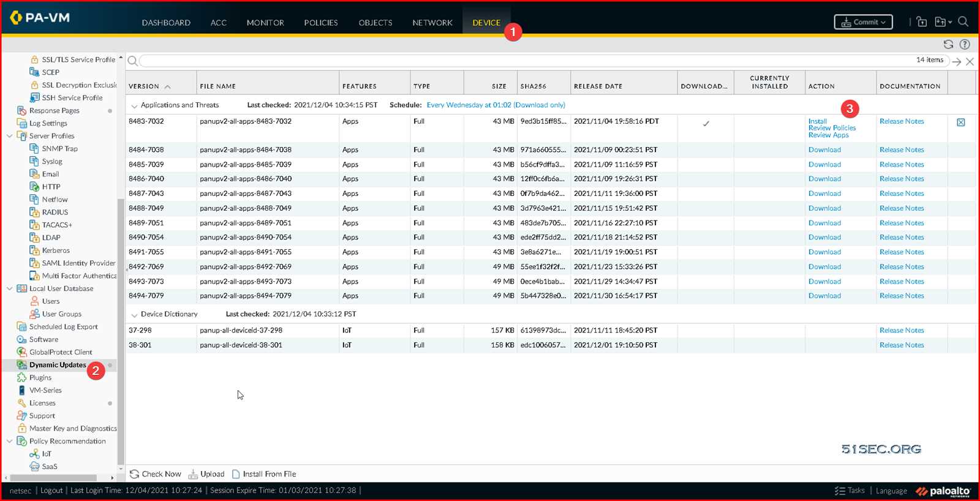Image resolution: width=980 pixels, height=501 pixels.
Task: Open the Licenses page
Action: tap(42, 403)
